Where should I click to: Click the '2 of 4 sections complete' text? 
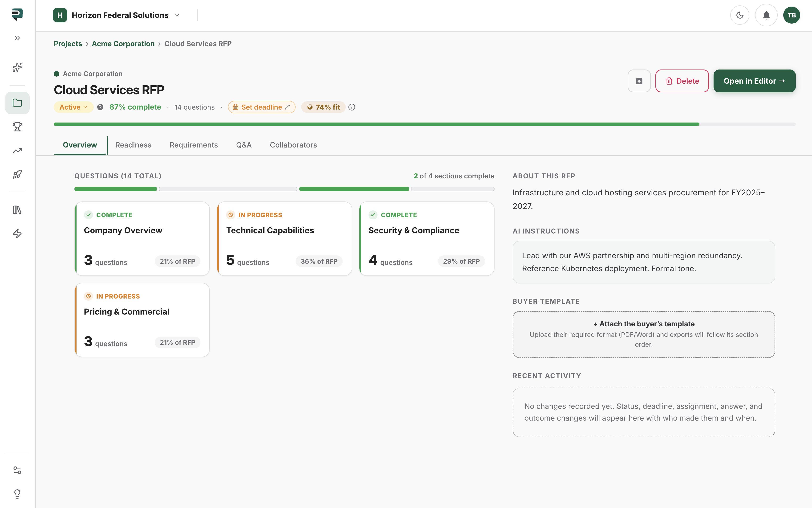(454, 176)
